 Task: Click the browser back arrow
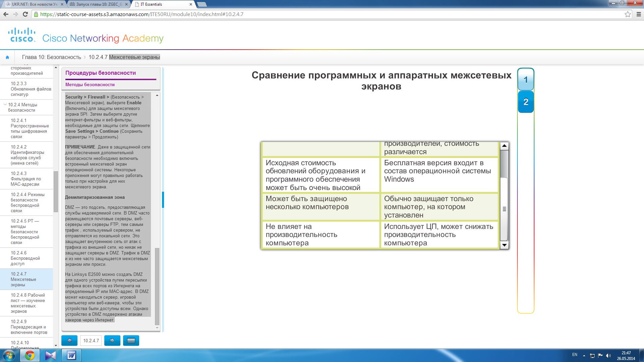[x=6, y=14]
